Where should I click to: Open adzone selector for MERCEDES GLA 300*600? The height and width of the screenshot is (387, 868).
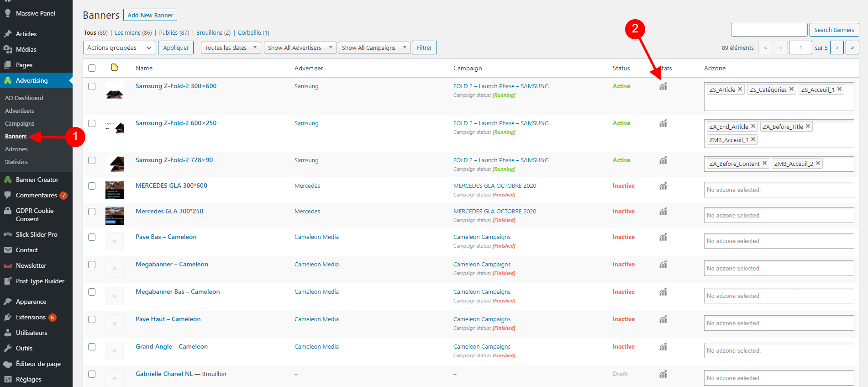click(779, 190)
